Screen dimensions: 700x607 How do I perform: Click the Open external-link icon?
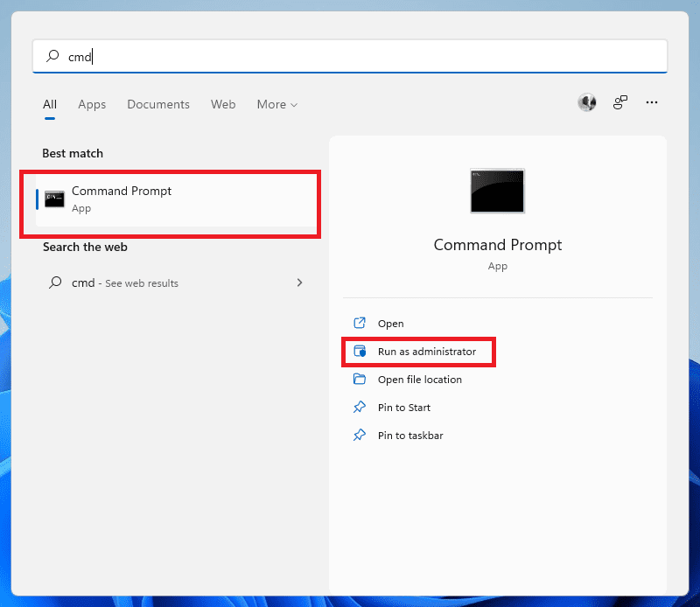click(360, 323)
